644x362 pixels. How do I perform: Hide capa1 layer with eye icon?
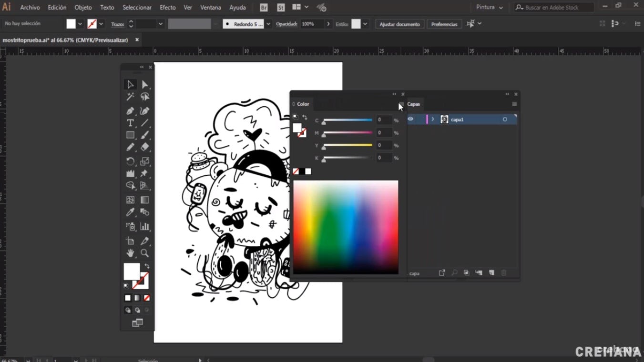[410, 119]
